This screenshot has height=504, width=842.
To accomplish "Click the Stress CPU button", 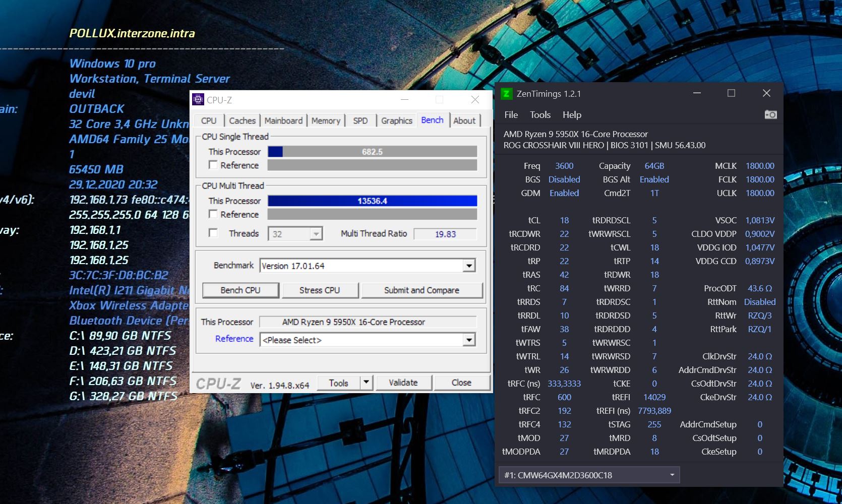I will (320, 290).
